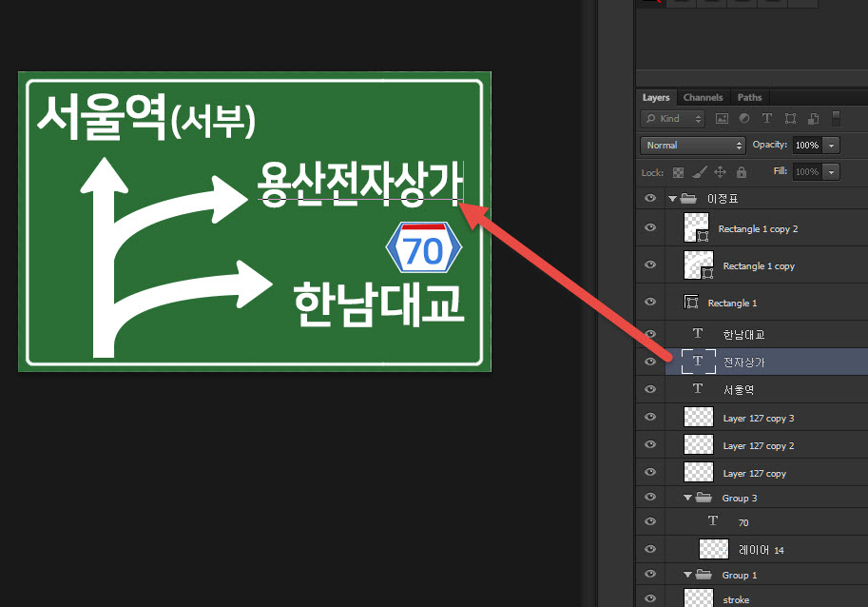
Task: Hide Layer 127 copy 2 via eye icon
Action: pyautogui.click(x=650, y=444)
